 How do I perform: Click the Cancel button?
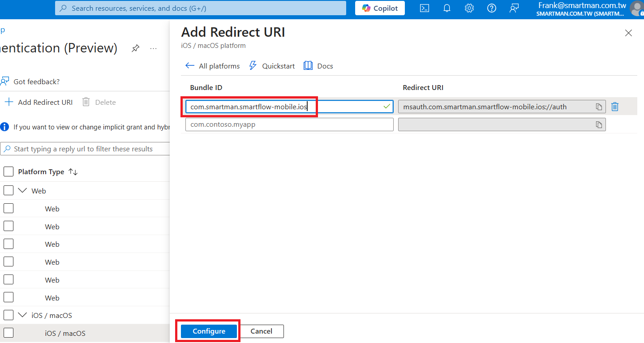click(262, 331)
